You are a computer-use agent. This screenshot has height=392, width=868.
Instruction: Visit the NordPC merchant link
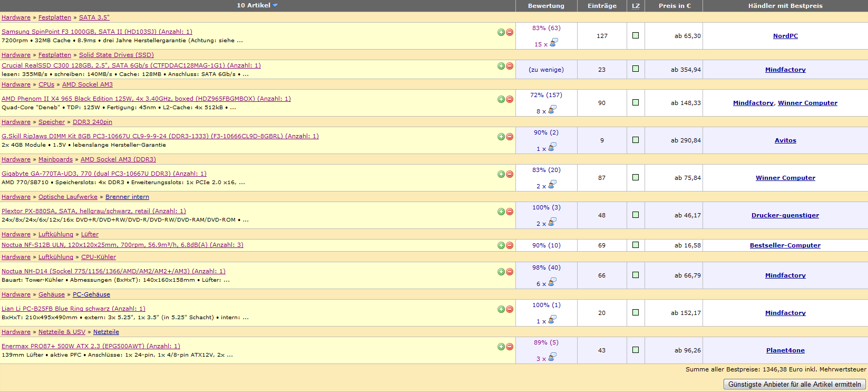pyautogui.click(x=785, y=36)
